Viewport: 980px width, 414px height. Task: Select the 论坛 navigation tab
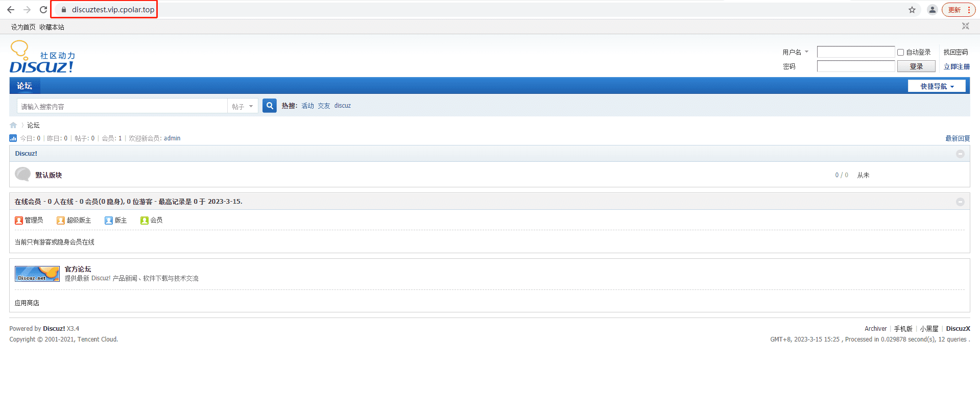[x=25, y=86]
